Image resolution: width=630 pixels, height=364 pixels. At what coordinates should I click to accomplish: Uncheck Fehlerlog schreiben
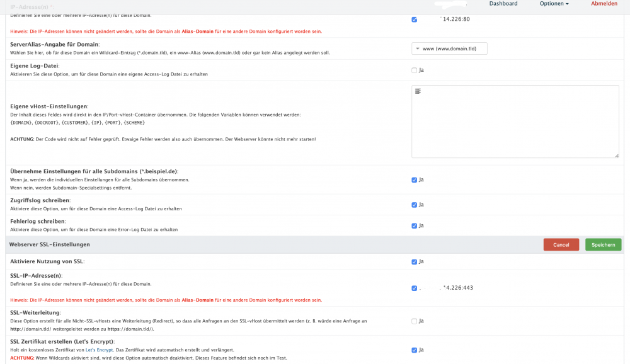414,225
